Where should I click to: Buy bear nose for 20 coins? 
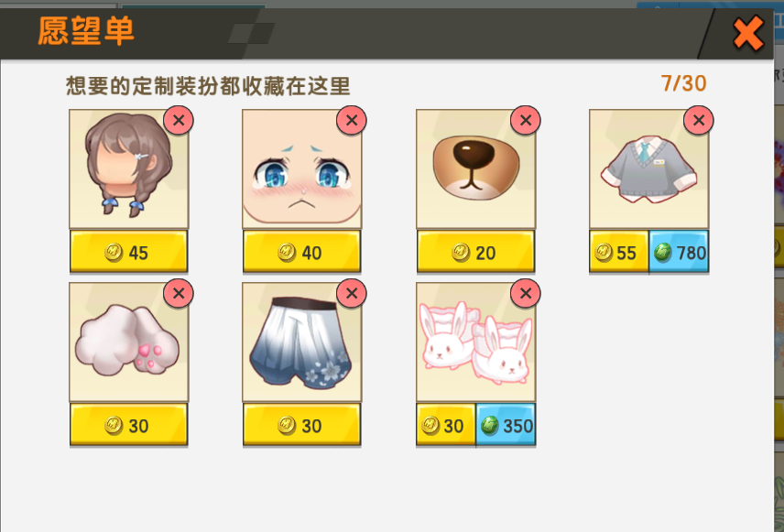[475, 252]
